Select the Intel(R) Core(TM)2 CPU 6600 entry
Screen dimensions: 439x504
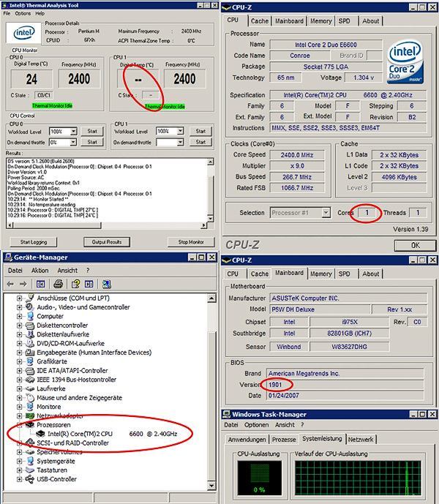click(112, 434)
